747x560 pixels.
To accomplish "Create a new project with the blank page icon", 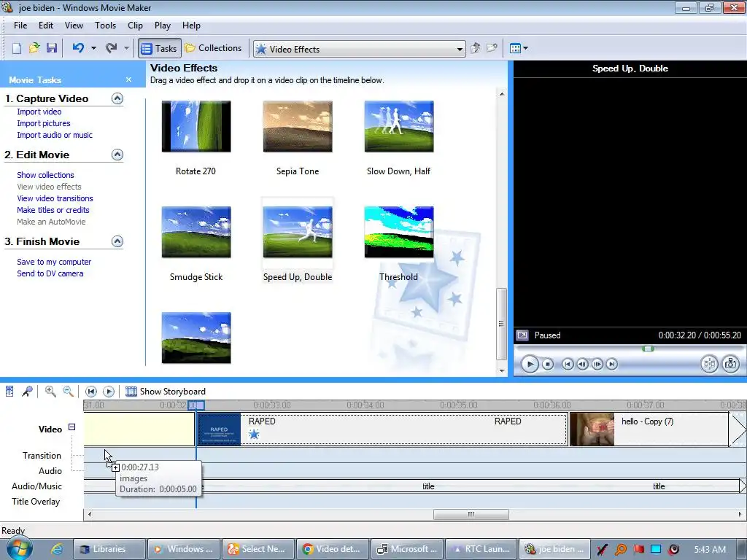I will point(17,48).
